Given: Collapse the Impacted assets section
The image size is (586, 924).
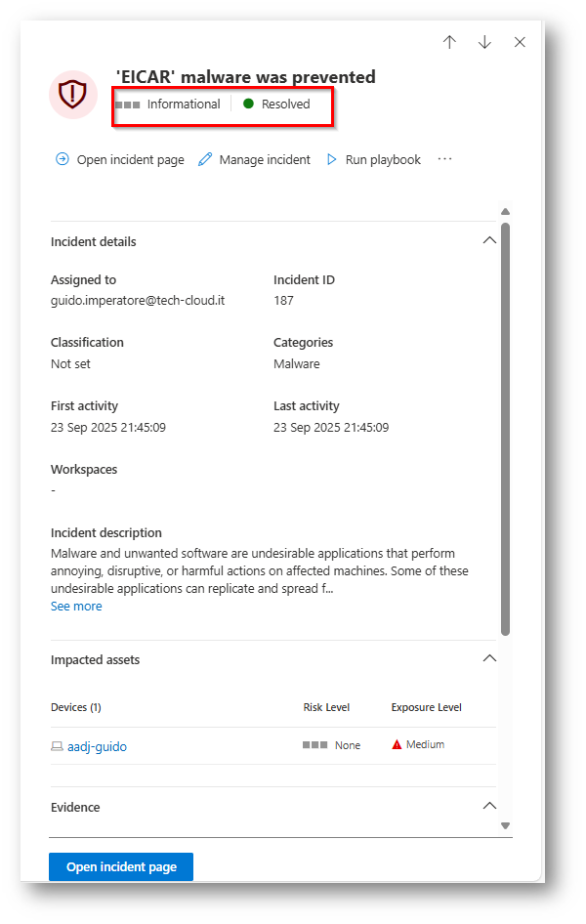Looking at the screenshot, I should [490, 659].
